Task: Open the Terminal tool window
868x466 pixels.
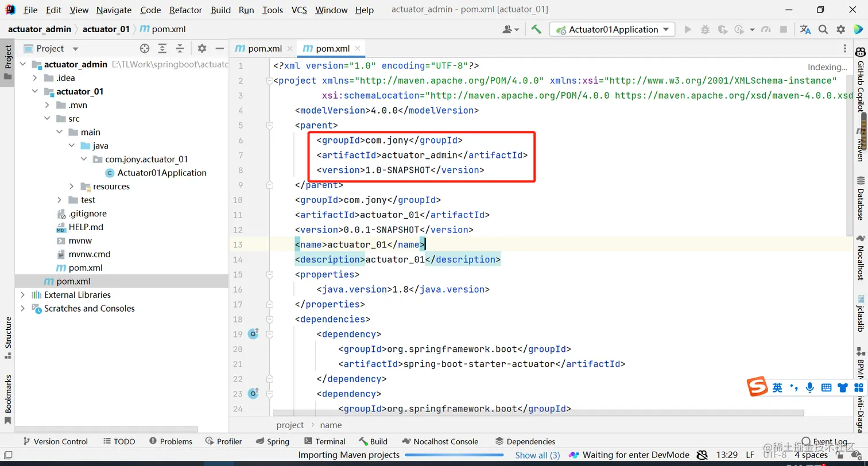Action: pyautogui.click(x=324, y=441)
